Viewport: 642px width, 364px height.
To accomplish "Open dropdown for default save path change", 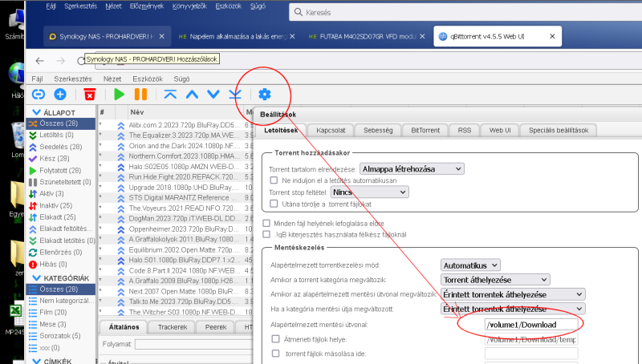I will tap(513, 294).
